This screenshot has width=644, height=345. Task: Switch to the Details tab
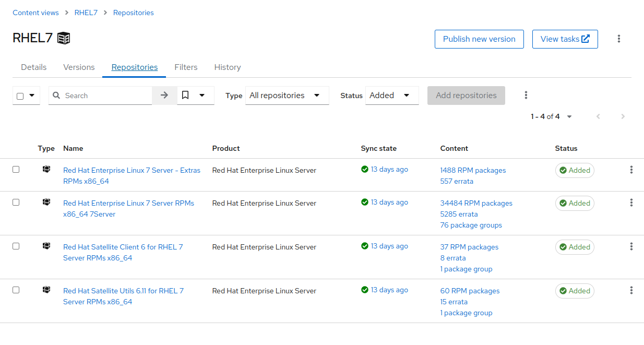34,67
